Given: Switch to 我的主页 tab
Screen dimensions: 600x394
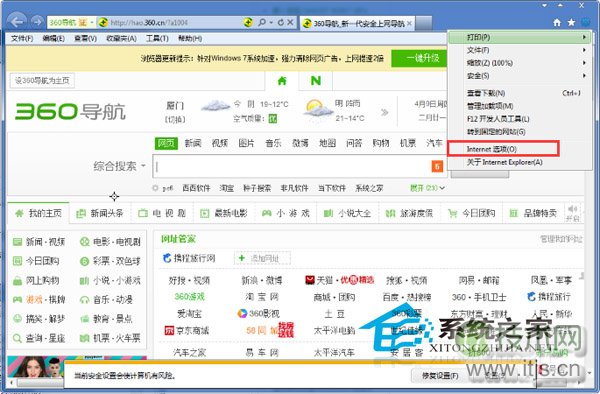Looking at the screenshot, I should point(38,213).
